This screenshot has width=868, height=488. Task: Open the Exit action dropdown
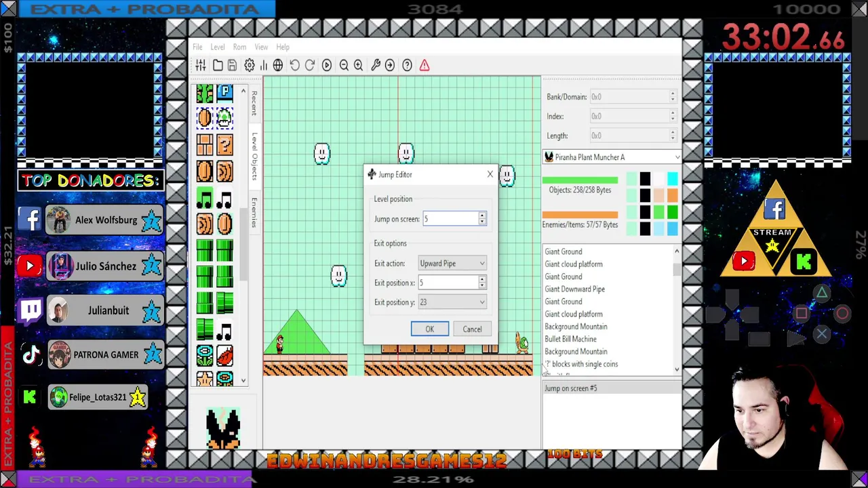(452, 264)
